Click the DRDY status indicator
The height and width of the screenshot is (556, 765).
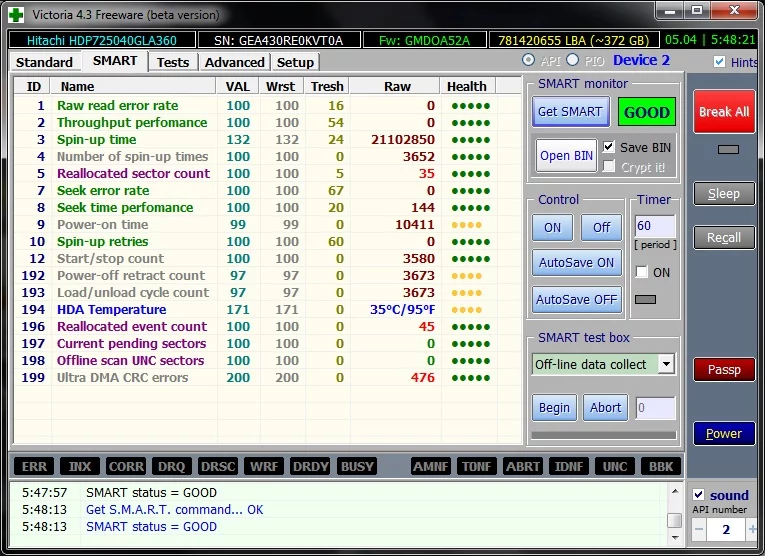(x=311, y=467)
